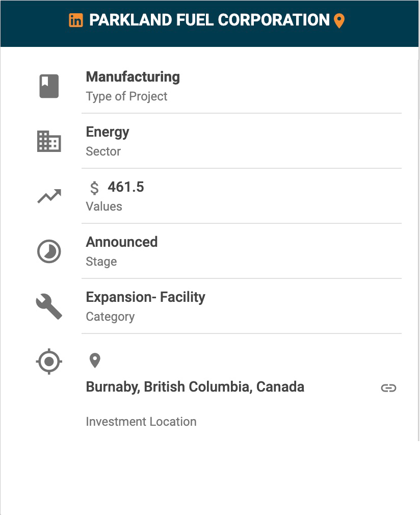Viewport: 420px width, 515px height.
Task: Click the Manufacturing project type entry
Action: (x=242, y=86)
